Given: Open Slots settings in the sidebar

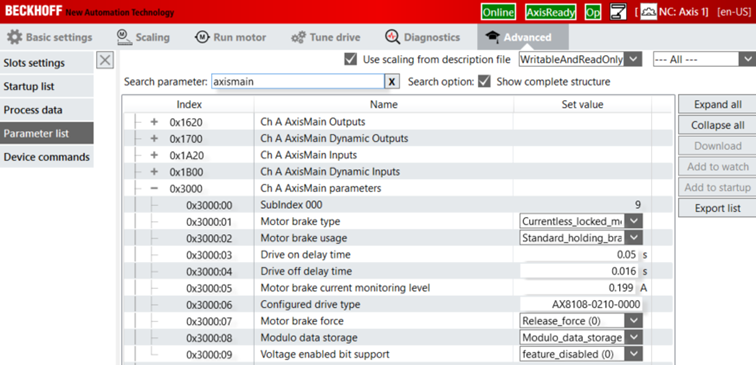Looking at the screenshot, I should click(x=47, y=63).
